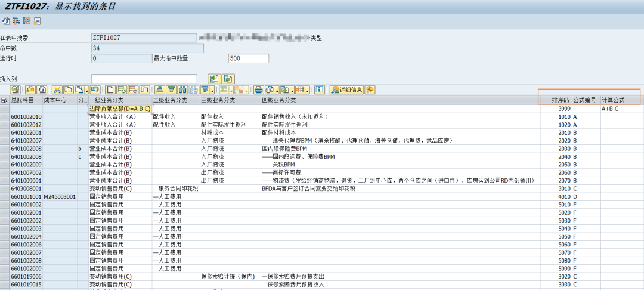644x290 pixels.
Task: Click the 命中数 field showing 34
Action: coord(147,48)
